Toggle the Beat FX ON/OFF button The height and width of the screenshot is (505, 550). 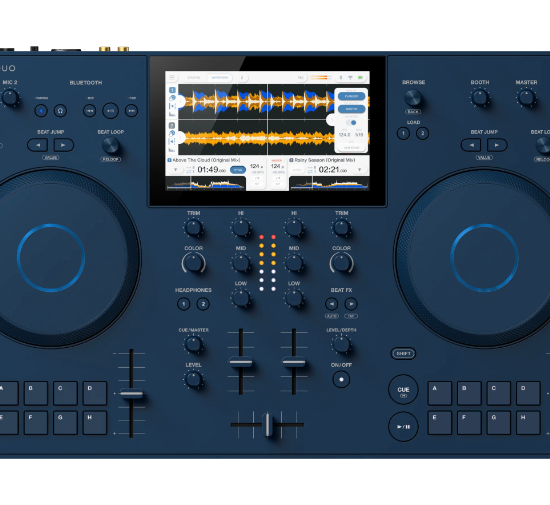point(341,379)
